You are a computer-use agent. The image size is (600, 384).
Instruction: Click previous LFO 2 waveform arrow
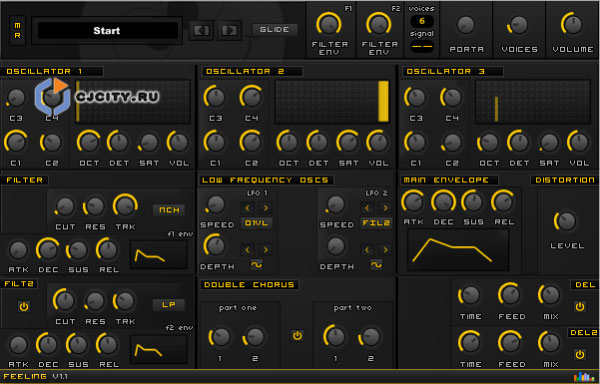[367, 250]
